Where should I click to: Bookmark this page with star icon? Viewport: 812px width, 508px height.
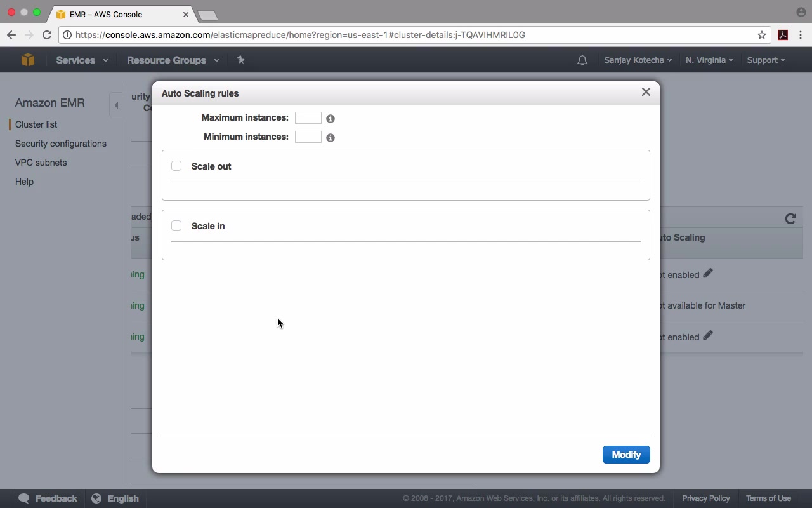pyautogui.click(x=762, y=35)
